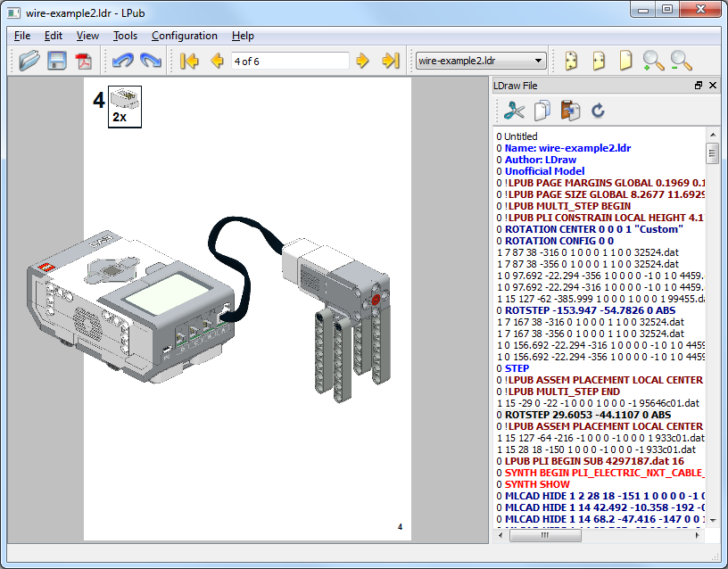This screenshot has height=569, width=728.
Task: Click the 'LPUB PLI BEGIN SUB 4297187.dat 16' line
Action: point(590,461)
